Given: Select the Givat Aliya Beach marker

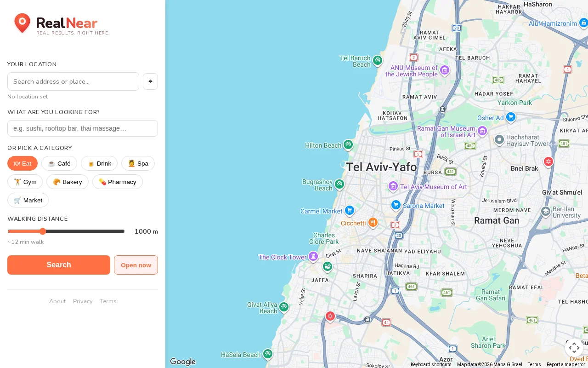Looking at the screenshot, I should point(284,307).
